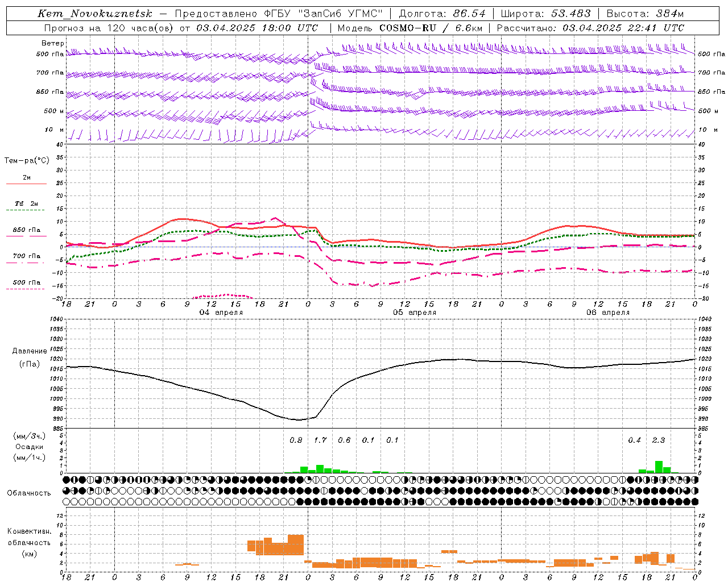Select the 'Td 2м' dew point legend entry
This screenshot has height=582, width=728.
tap(26, 203)
